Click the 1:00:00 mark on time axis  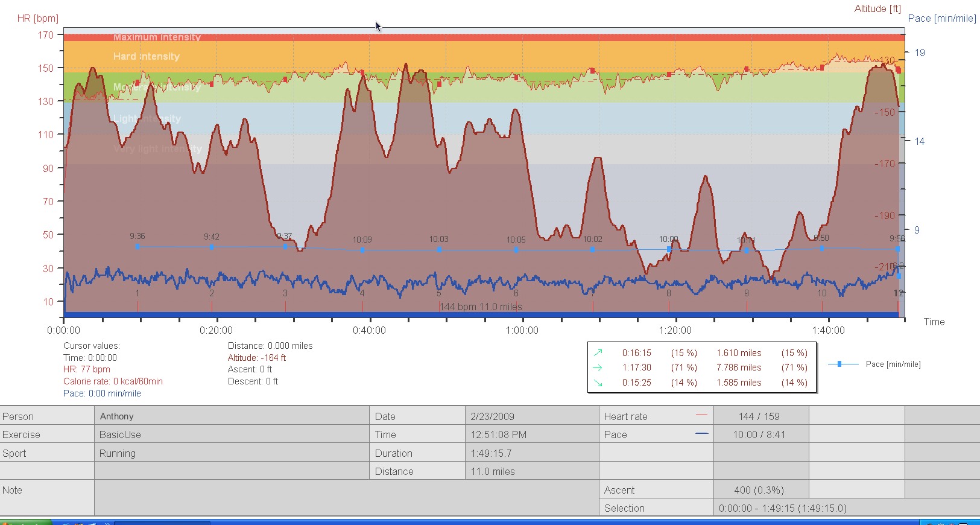pyautogui.click(x=522, y=330)
